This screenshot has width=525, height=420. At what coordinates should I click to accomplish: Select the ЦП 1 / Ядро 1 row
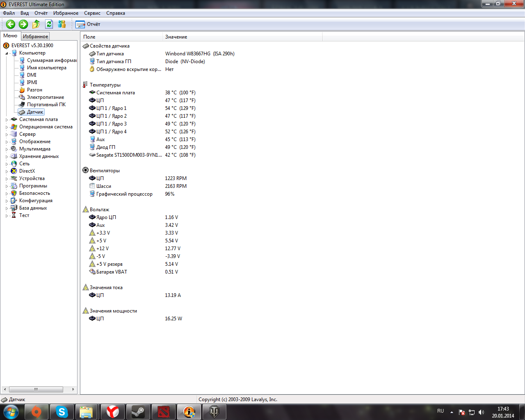142,108
